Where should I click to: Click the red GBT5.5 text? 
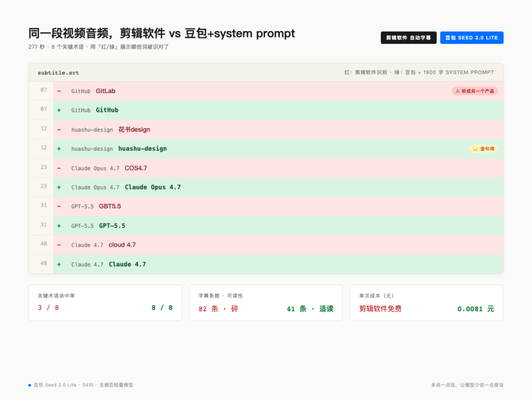[110, 206]
